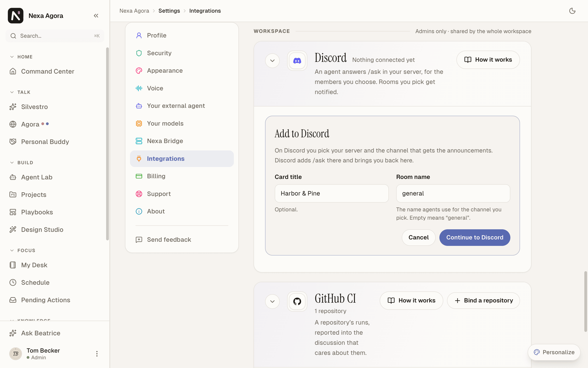The width and height of the screenshot is (588, 368).
Task: Open the GitHub CI icon
Action: tap(297, 301)
